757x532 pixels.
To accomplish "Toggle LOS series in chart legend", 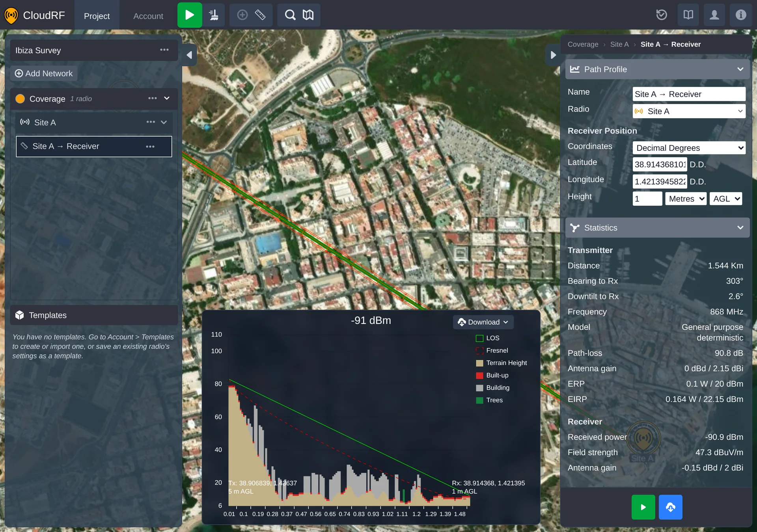I will (488, 338).
